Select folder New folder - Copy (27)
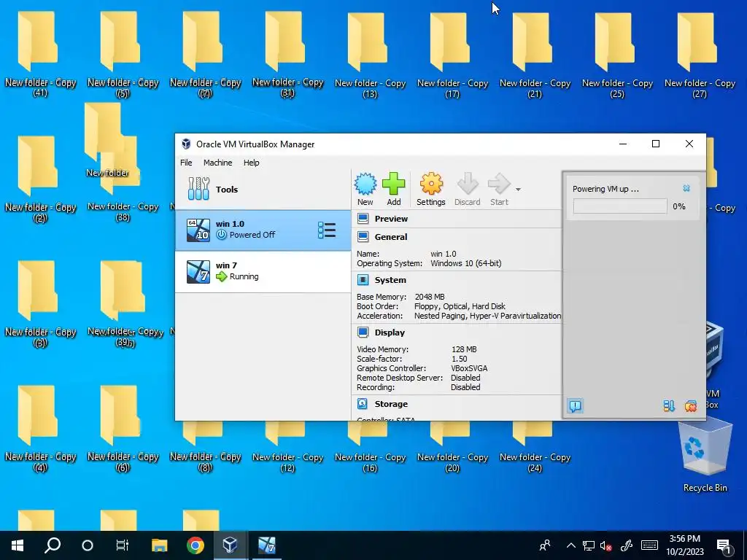This screenshot has height=560, width=747. [700, 55]
